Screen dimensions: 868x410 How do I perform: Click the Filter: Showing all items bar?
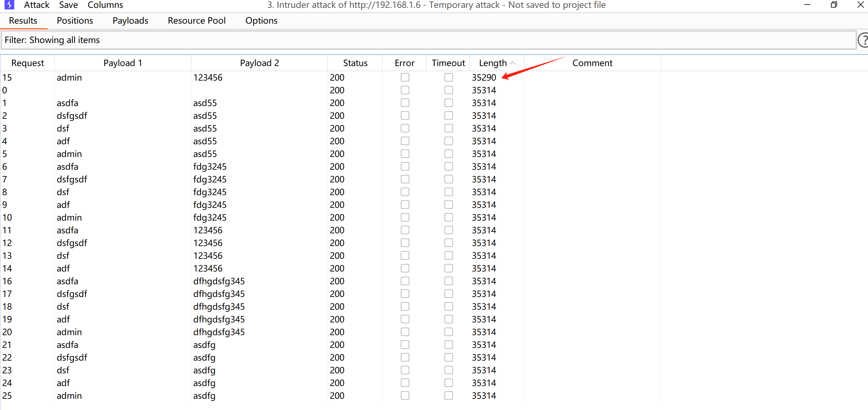428,40
